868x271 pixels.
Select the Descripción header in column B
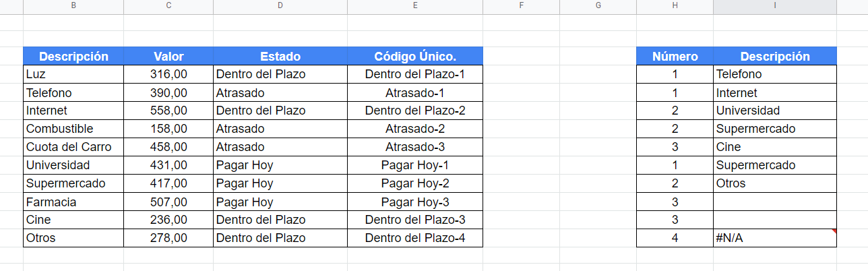[73, 56]
